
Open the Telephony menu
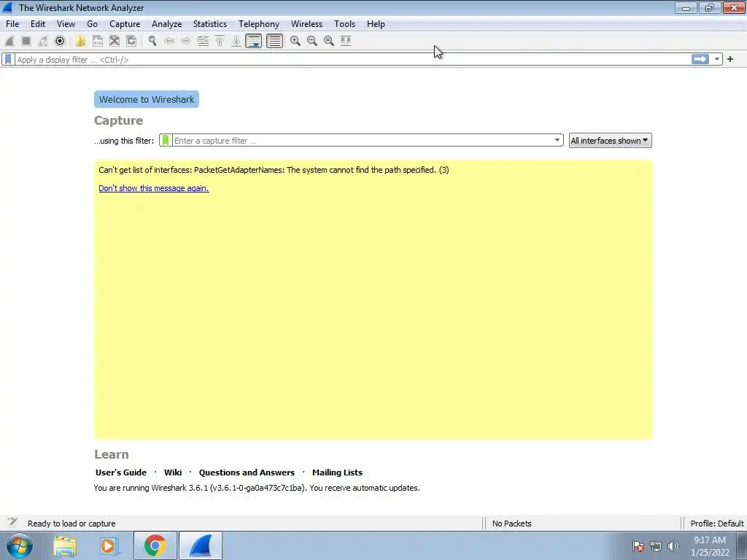point(259,24)
